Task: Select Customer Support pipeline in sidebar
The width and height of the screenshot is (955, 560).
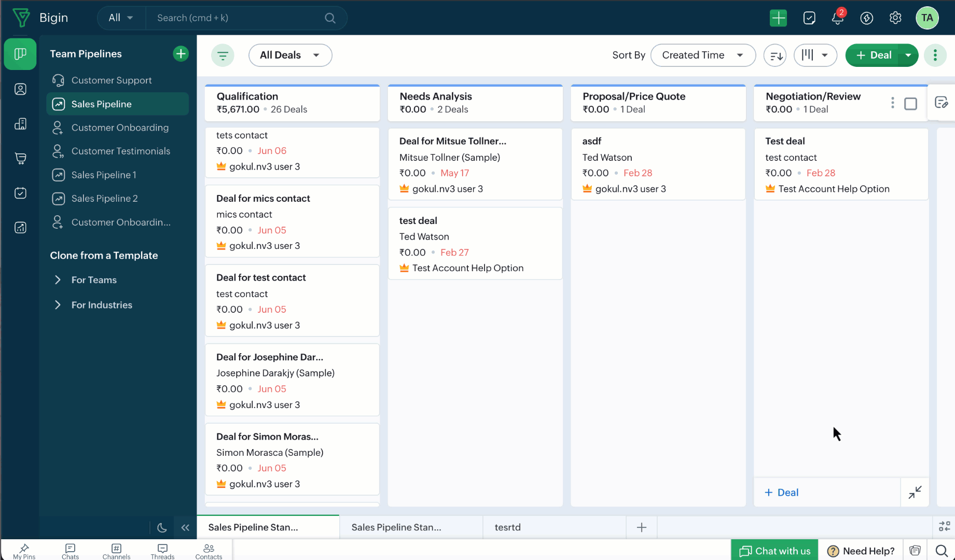Action: coord(112,80)
